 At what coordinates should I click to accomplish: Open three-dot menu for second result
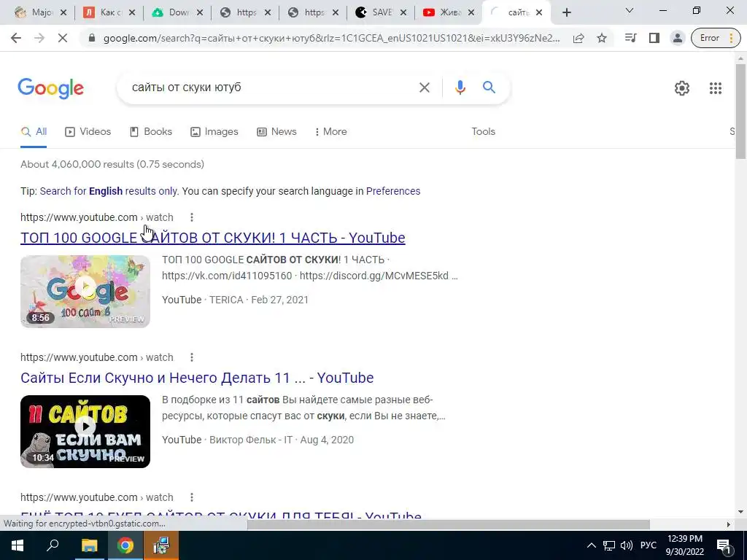(x=192, y=357)
